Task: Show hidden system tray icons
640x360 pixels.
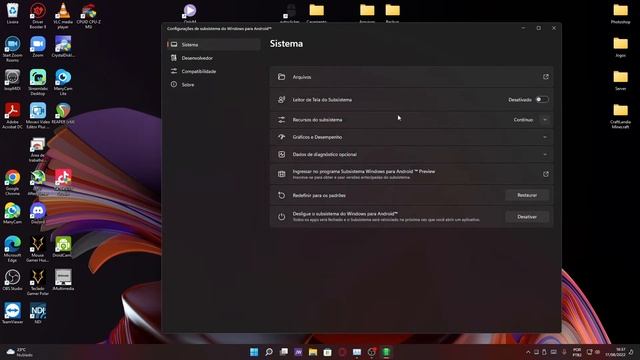Action: (x=528, y=352)
